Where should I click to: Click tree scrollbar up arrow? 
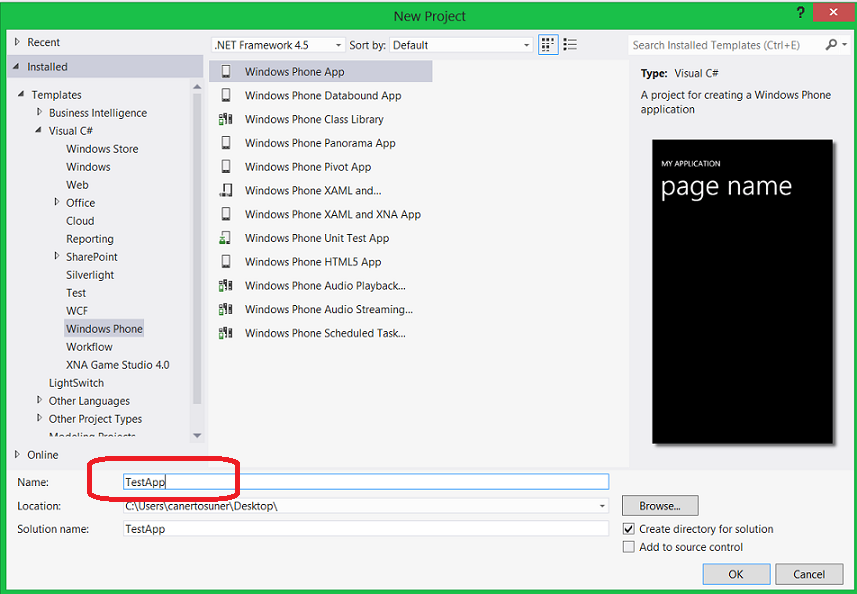click(197, 86)
